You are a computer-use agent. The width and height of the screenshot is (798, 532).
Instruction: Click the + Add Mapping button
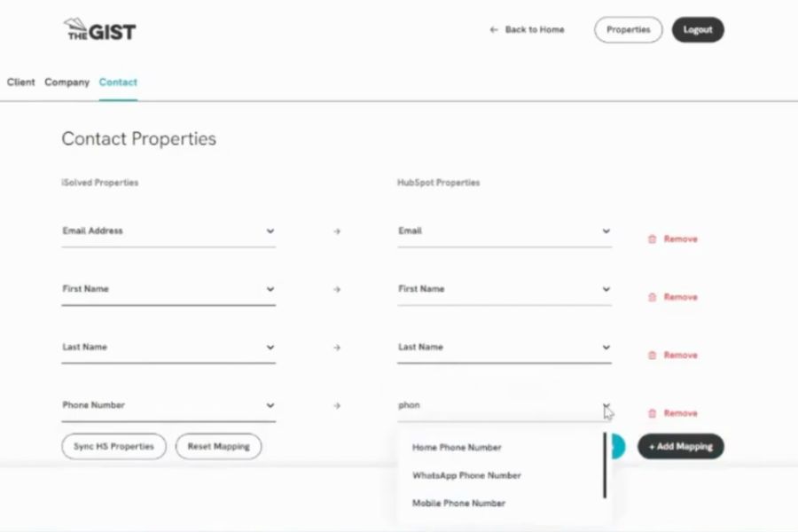tap(680, 447)
